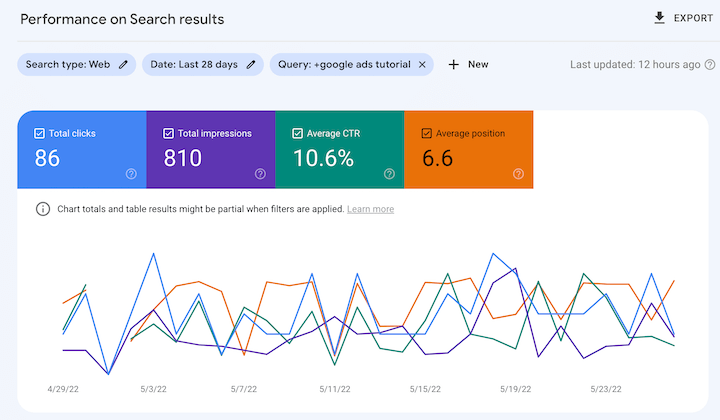
Task: Click the export download icon
Action: pos(659,18)
